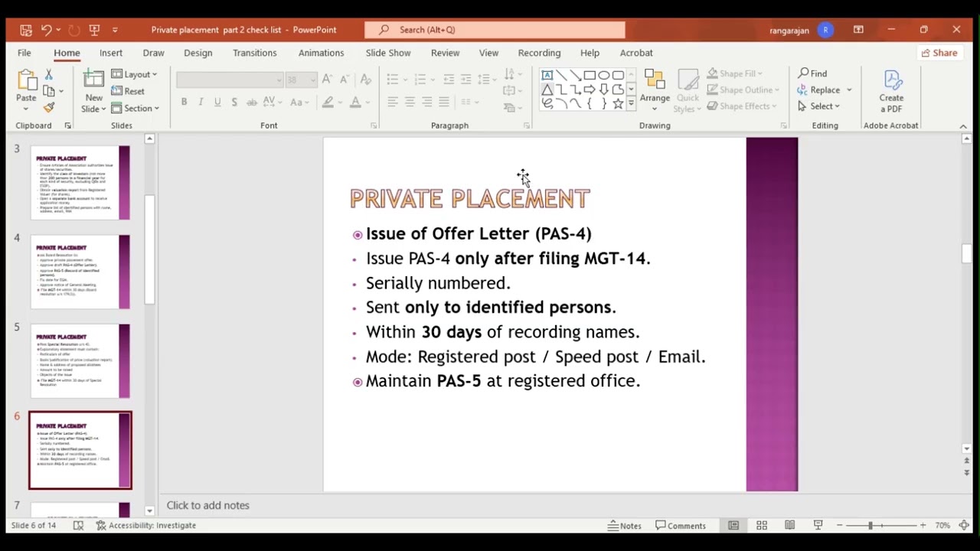Screen dimensions: 980x551
Task: Open the Acrobat tab
Action: [x=636, y=53]
